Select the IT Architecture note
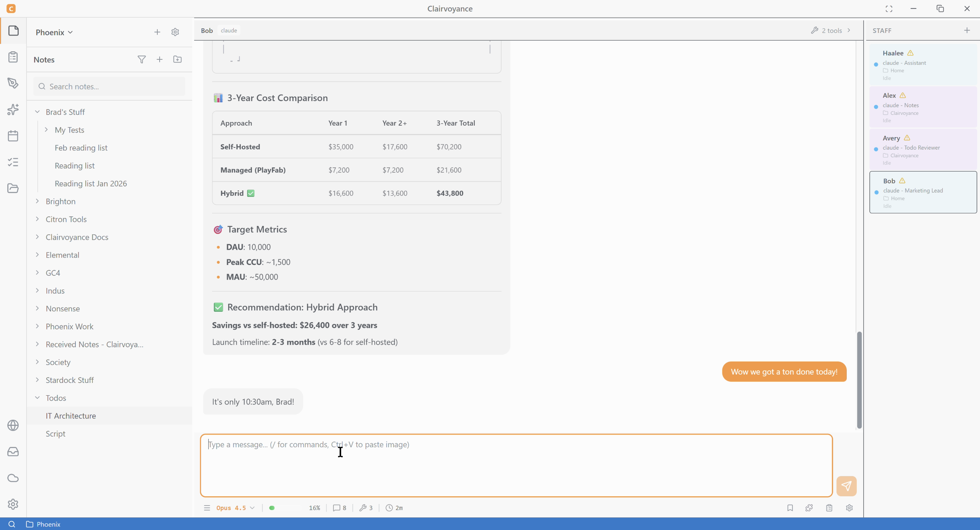 tap(71, 416)
